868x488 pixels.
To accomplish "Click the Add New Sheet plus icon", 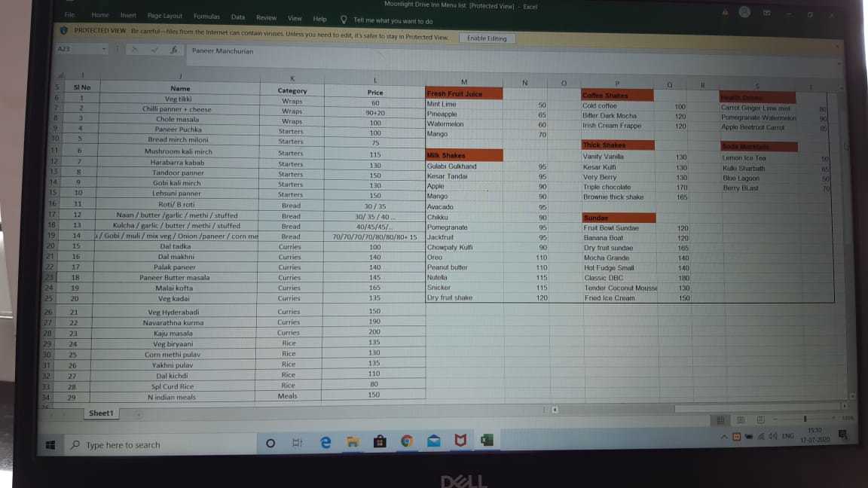I will [138, 413].
